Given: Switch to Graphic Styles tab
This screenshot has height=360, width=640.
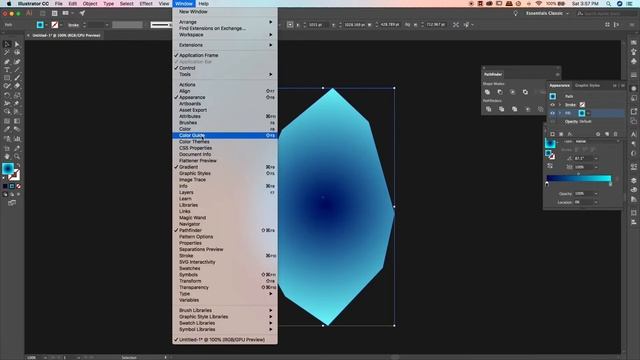Looking at the screenshot, I should pos(587,85).
